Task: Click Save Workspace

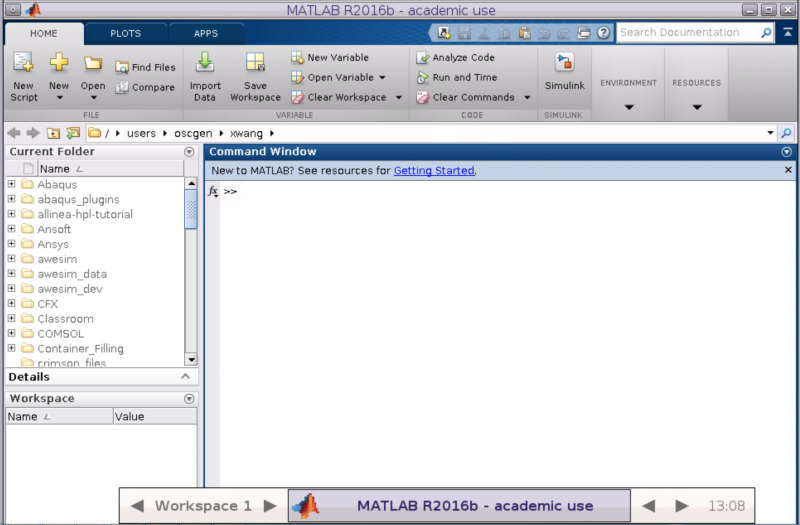Action: (255, 77)
